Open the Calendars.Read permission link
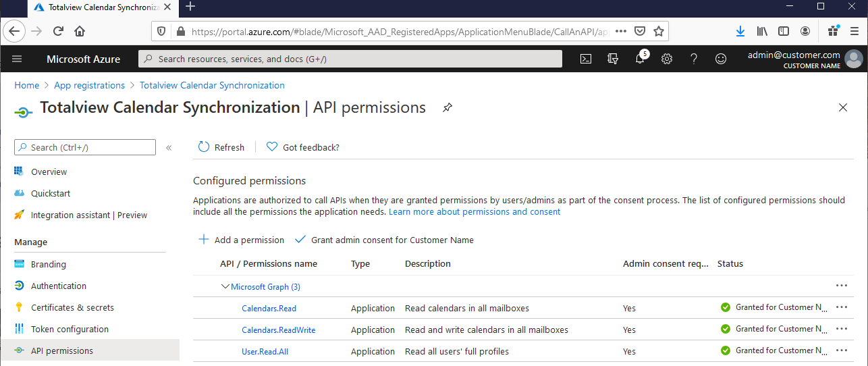This screenshot has width=868, height=366. tap(269, 309)
